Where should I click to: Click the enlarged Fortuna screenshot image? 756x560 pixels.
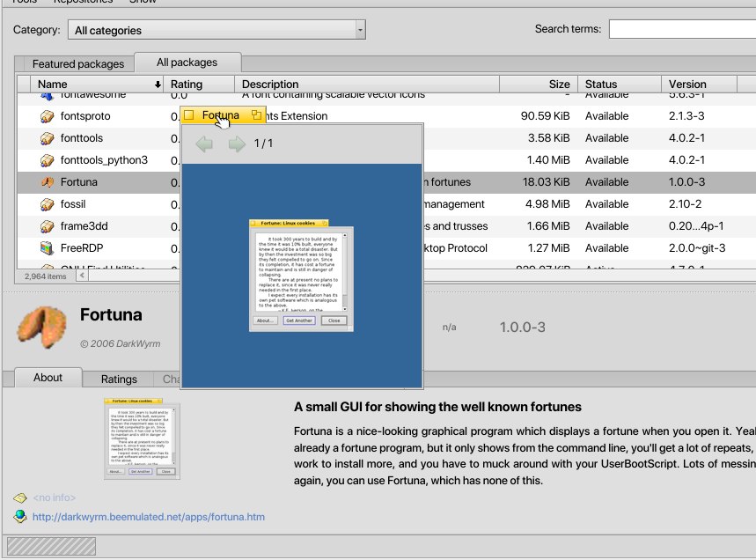coord(301,276)
